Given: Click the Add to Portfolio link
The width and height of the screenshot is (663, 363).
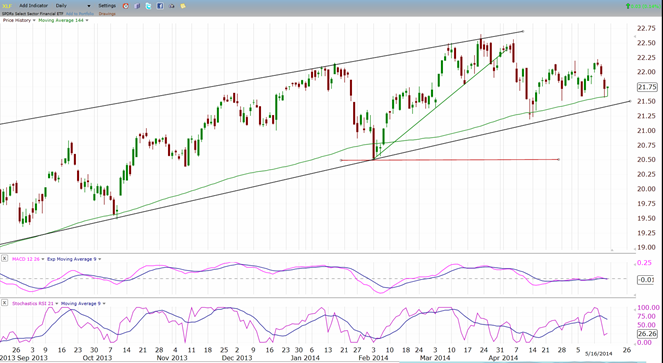Looking at the screenshot, I should [80, 14].
